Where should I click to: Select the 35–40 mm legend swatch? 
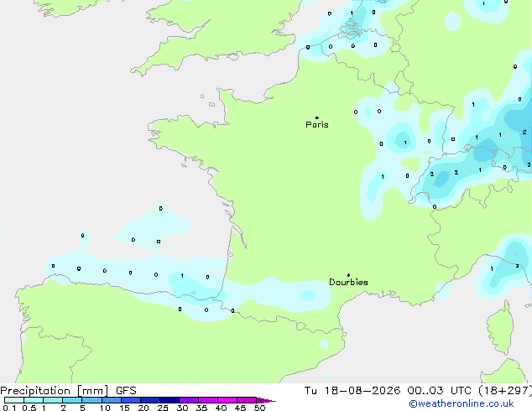207,400
